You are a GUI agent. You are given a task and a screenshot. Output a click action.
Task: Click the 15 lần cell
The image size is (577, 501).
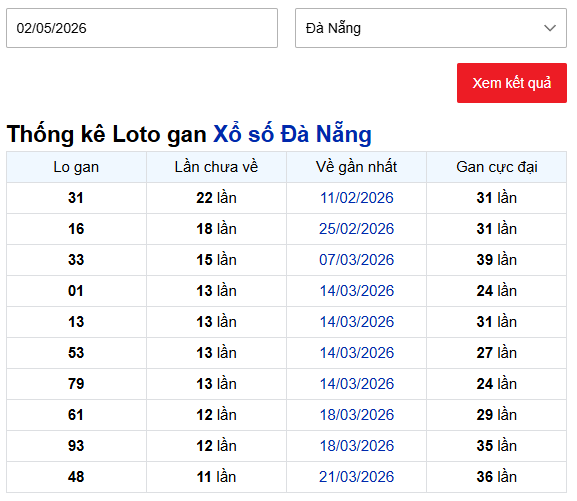point(216,260)
